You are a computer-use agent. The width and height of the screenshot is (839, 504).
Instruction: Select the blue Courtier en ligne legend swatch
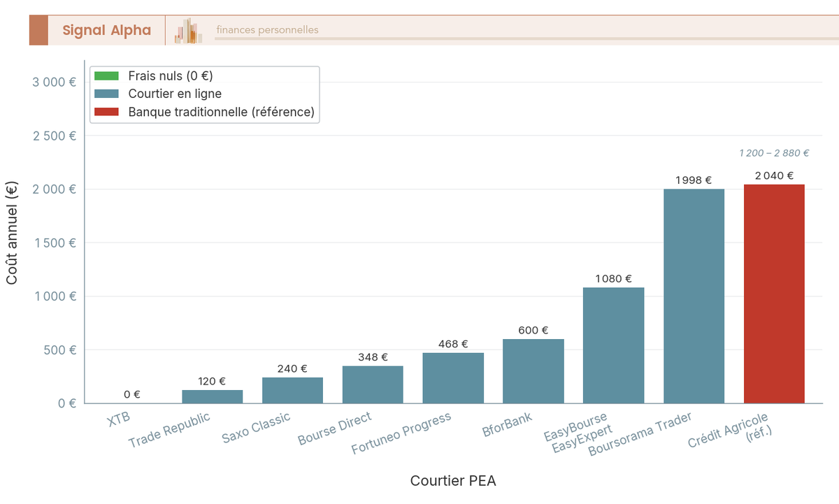pyautogui.click(x=106, y=94)
